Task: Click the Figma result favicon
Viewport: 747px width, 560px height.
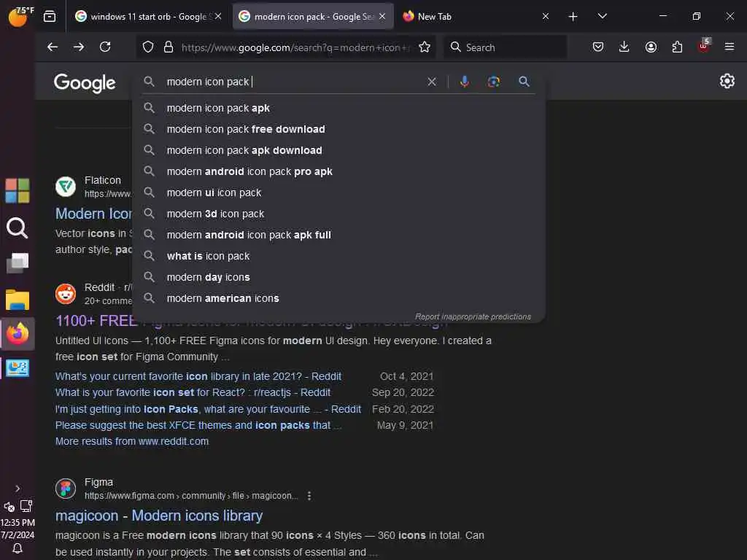Action: [66, 489]
